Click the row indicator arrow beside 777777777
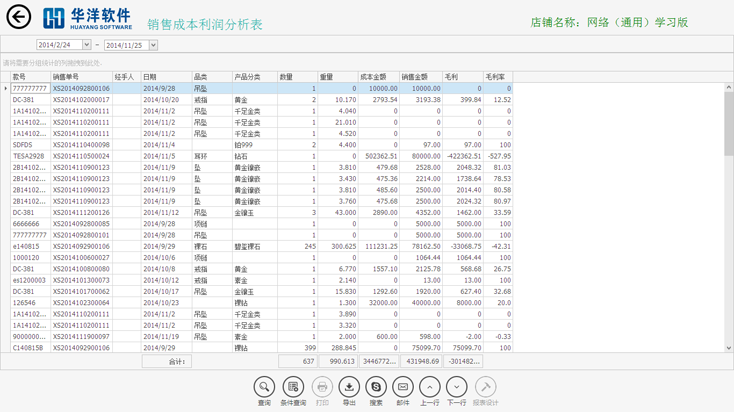The height and width of the screenshot is (412, 734). pyautogui.click(x=6, y=88)
